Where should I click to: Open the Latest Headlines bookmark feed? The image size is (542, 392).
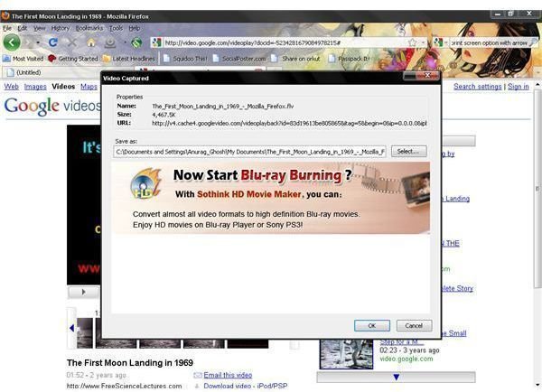click(129, 59)
